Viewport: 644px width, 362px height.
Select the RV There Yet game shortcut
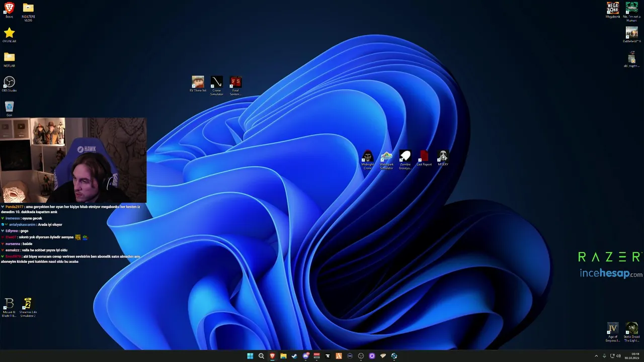198,84
